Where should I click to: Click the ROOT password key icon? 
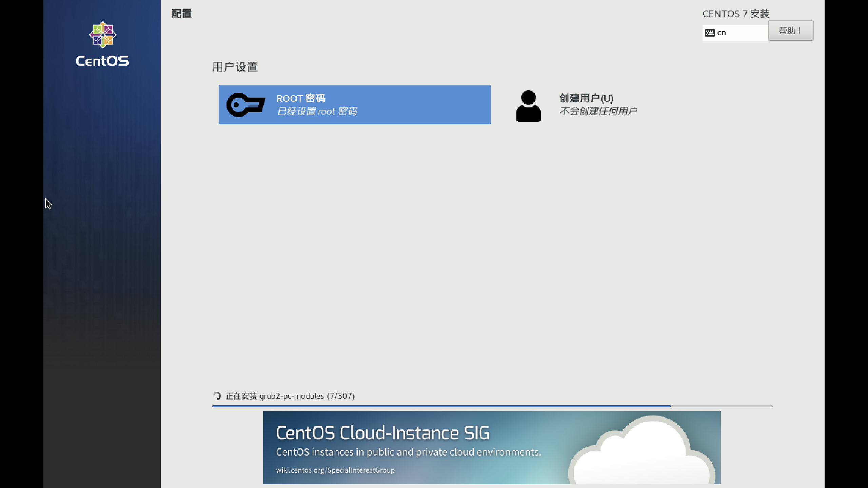click(x=245, y=105)
